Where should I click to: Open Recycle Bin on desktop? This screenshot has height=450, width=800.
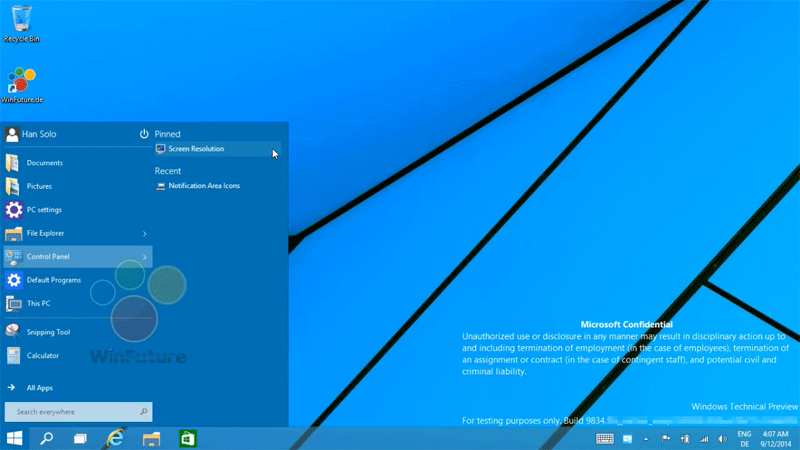pyautogui.click(x=21, y=20)
